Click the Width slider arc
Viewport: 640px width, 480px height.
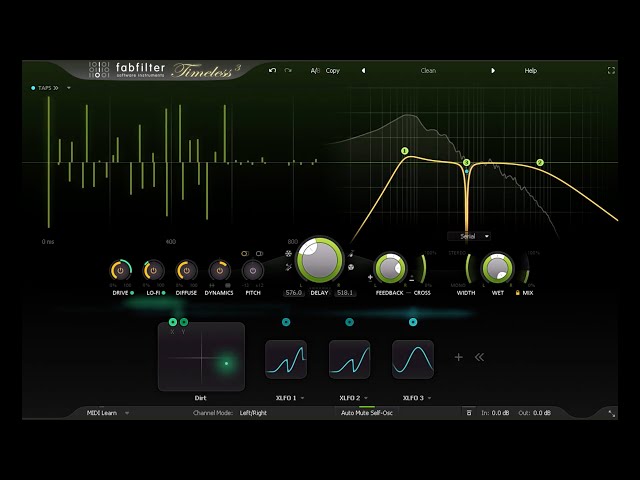469,268
